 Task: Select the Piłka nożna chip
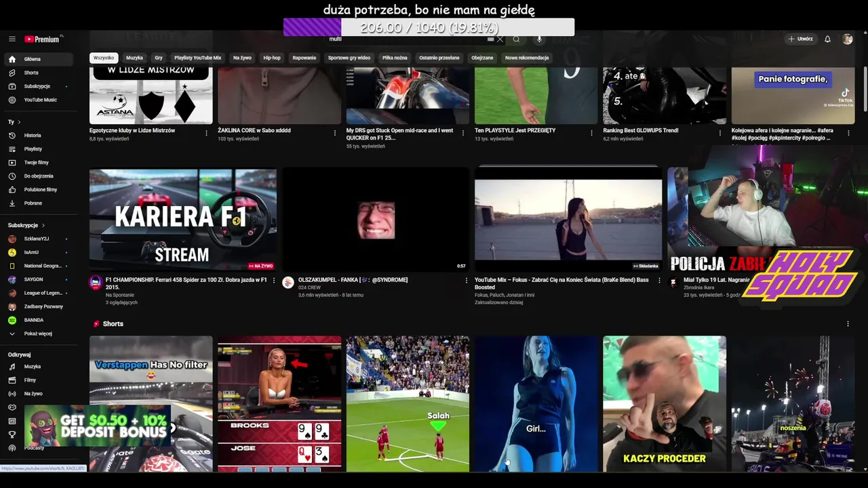(395, 58)
